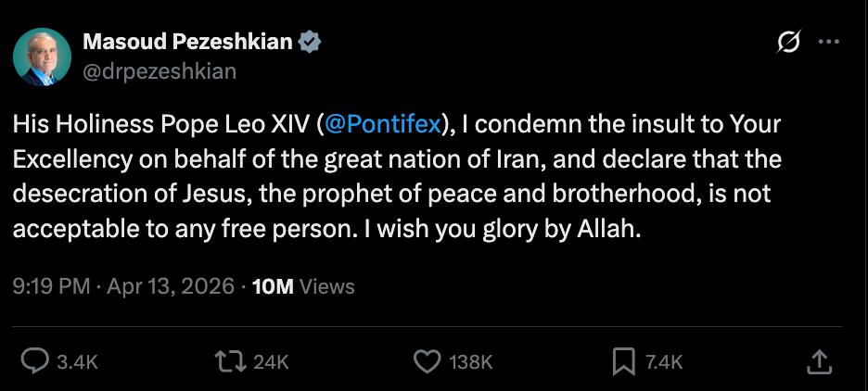Open the Masoud Pezeshkian display name link
The width and height of the screenshot is (868, 391).
(186, 41)
